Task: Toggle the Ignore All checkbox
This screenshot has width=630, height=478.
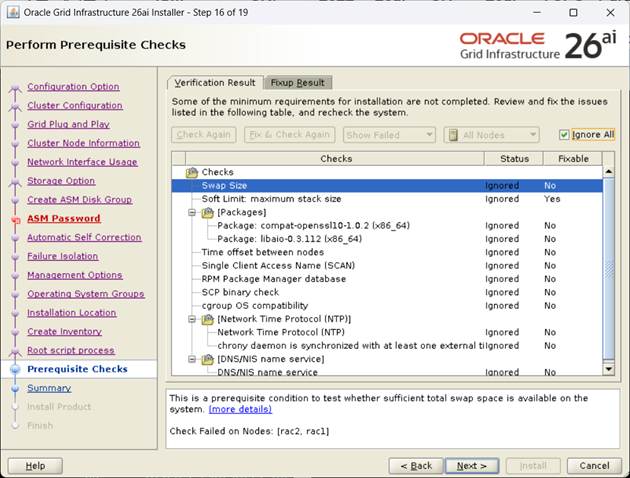Action: [564, 135]
